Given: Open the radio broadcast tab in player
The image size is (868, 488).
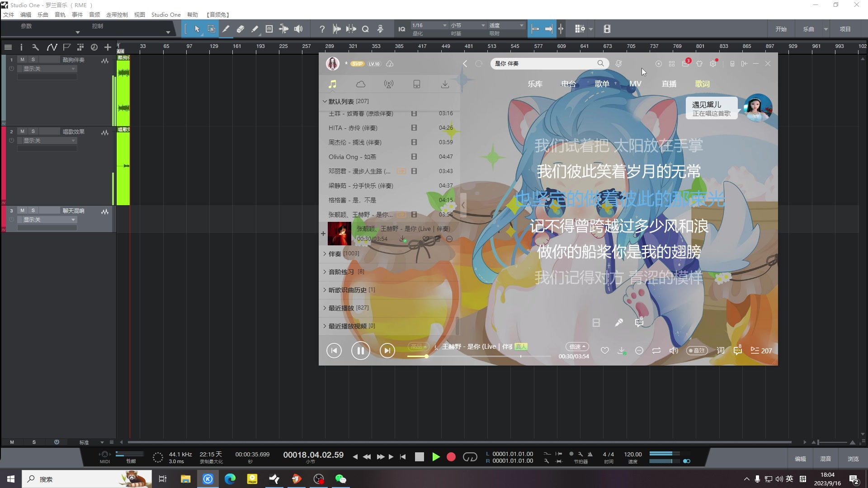Looking at the screenshot, I should coord(388,84).
